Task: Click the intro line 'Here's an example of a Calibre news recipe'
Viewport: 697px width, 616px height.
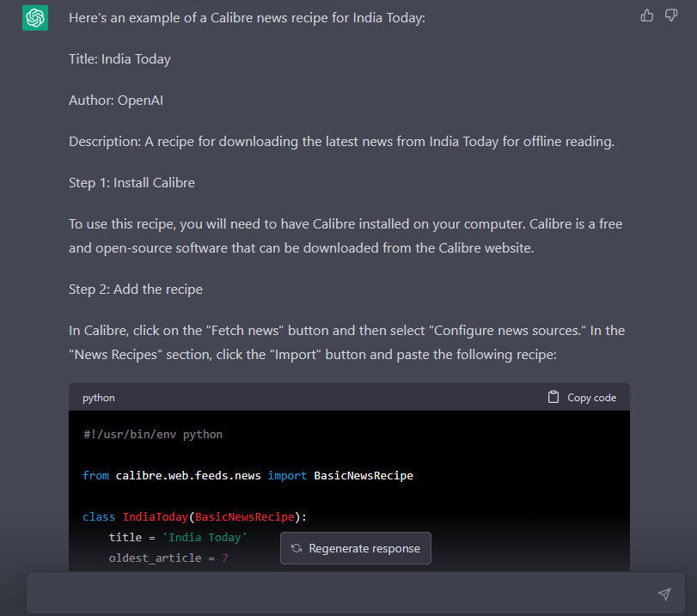Action: pos(247,18)
